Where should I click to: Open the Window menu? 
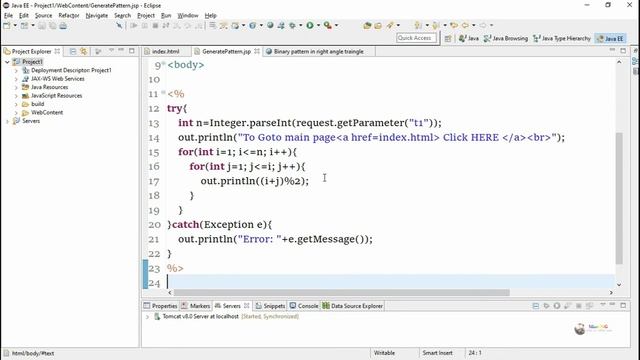tap(188, 16)
